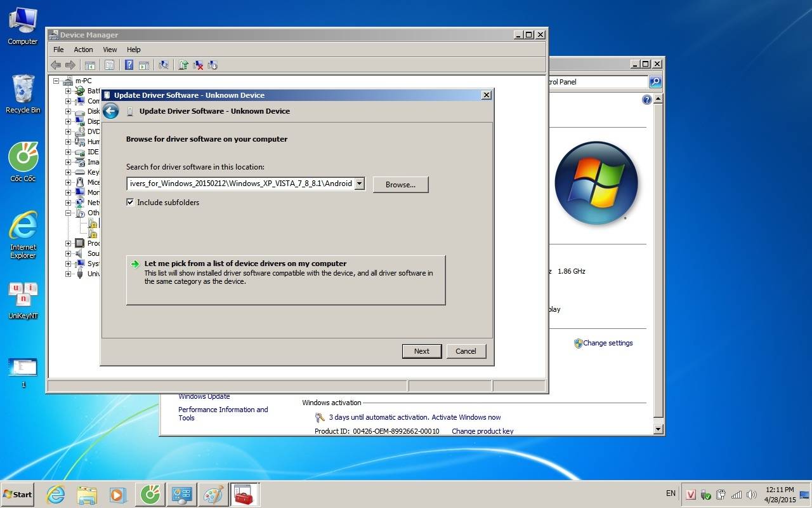Click the blue back arrow in driver wizard

tap(111, 111)
